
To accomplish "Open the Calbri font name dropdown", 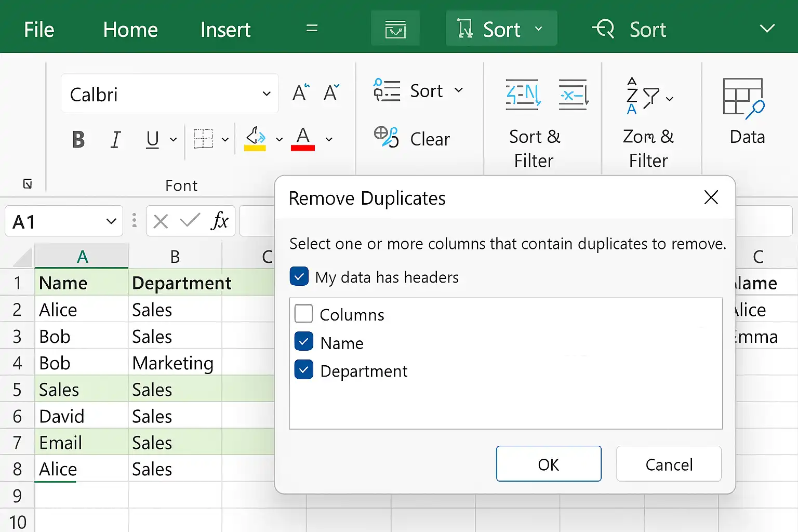I will coord(267,94).
